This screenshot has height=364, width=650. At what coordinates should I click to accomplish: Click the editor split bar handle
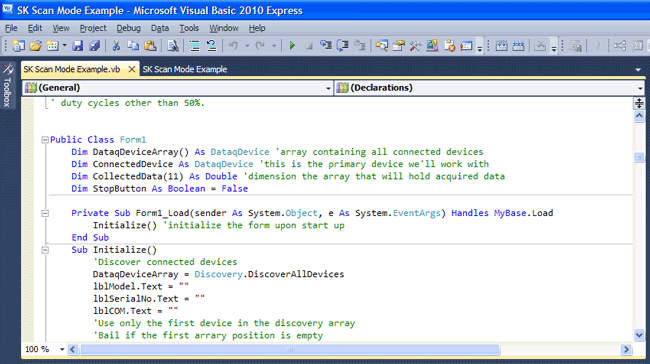pos(639,103)
